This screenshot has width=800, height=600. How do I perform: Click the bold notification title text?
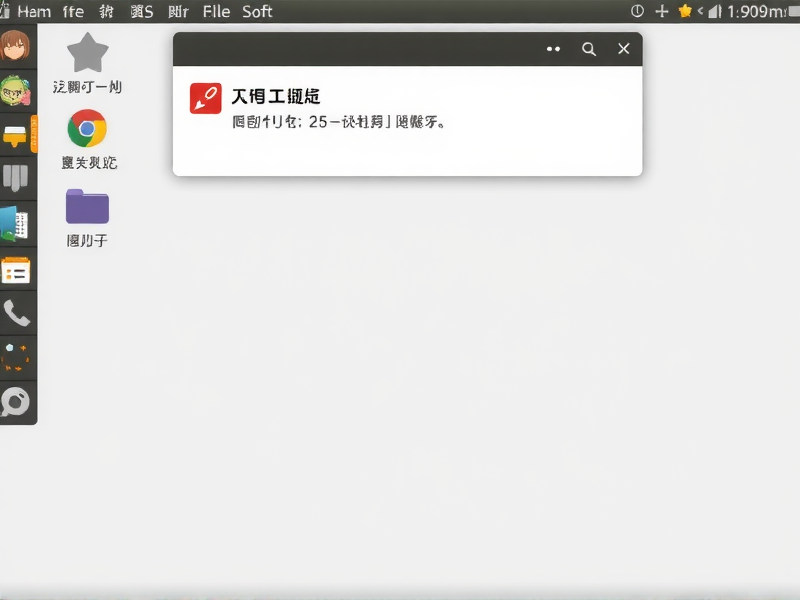[x=277, y=96]
